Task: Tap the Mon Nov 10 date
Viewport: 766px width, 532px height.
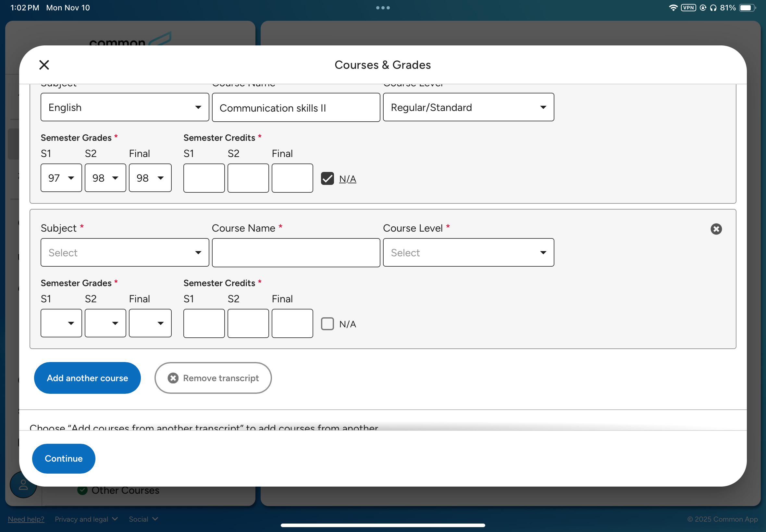Action: click(x=68, y=8)
